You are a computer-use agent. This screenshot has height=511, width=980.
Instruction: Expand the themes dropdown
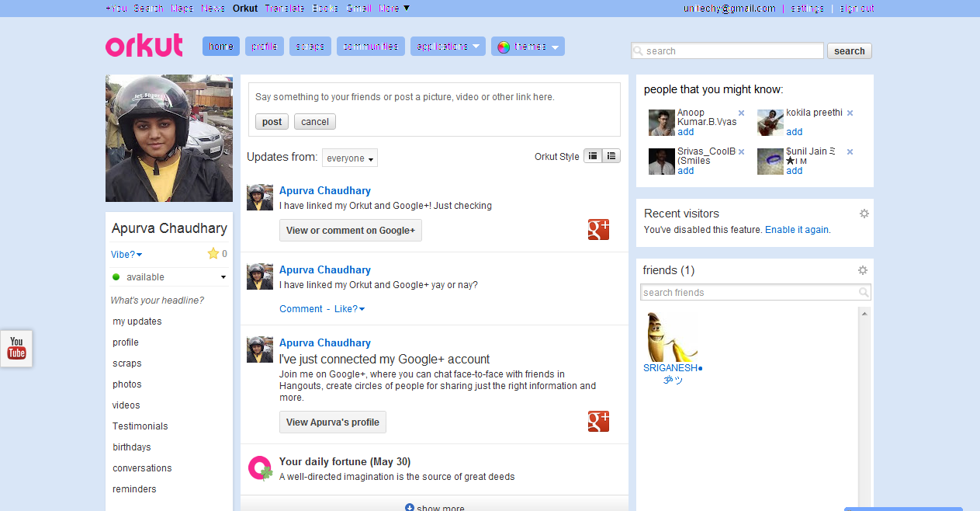coord(528,46)
